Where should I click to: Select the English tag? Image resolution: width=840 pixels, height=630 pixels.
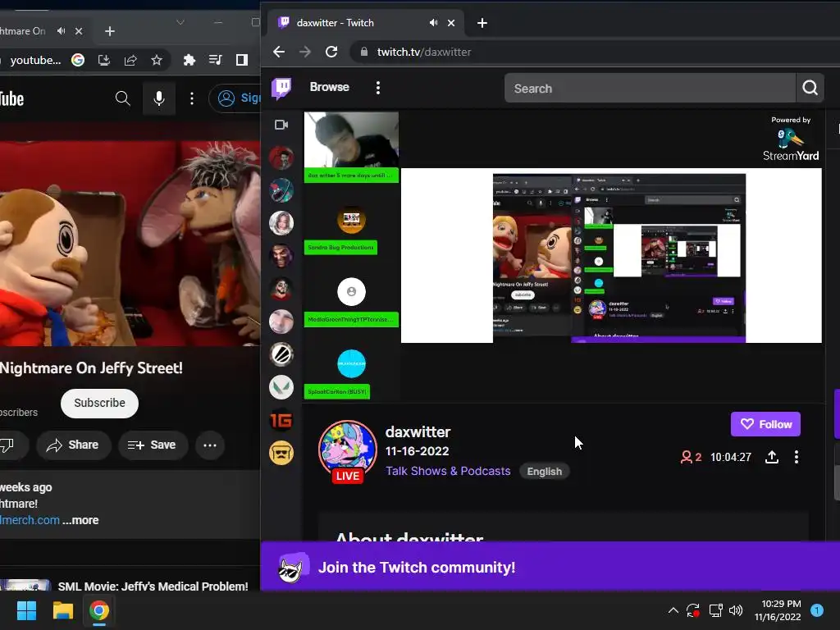[x=545, y=472]
